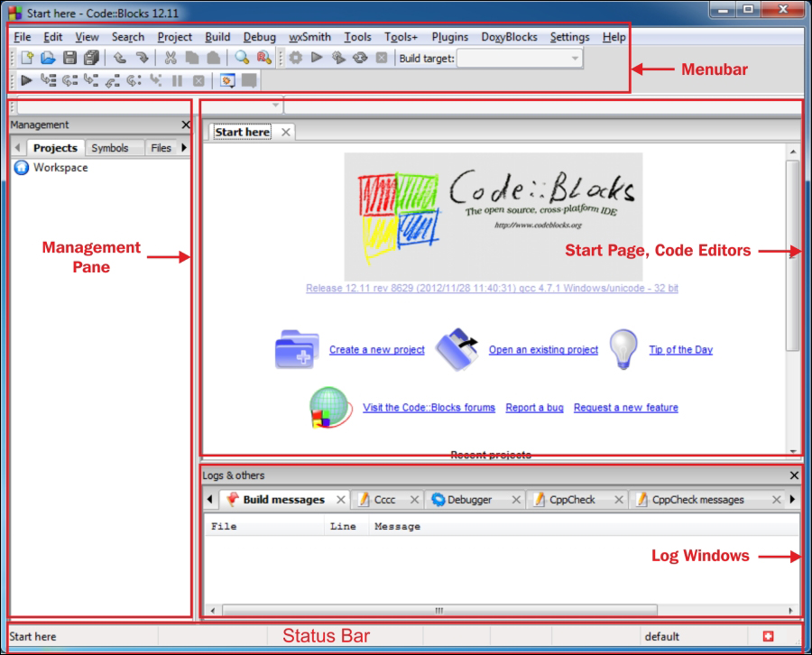Viewport: 812px width, 655px height.
Task: Click the Open an existing project link
Action: pyautogui.click(x=543, y=349)
